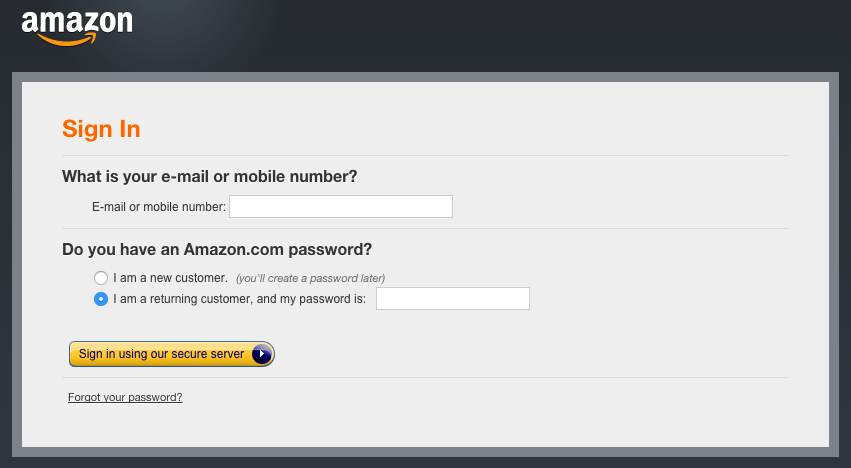Click the dark blue arrow circle icon

(262, 354)
